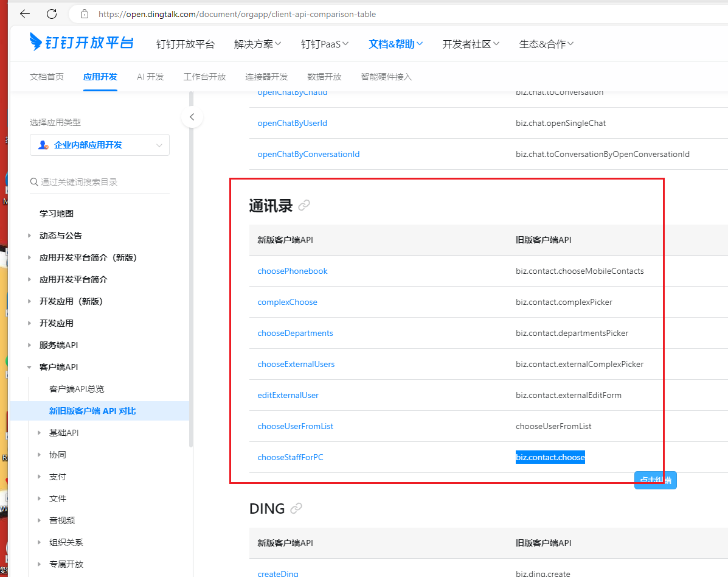The width and height of the screenshot is (728, 577).
Task: Open the openChatByUserId API link
Action: click(292, 123)
